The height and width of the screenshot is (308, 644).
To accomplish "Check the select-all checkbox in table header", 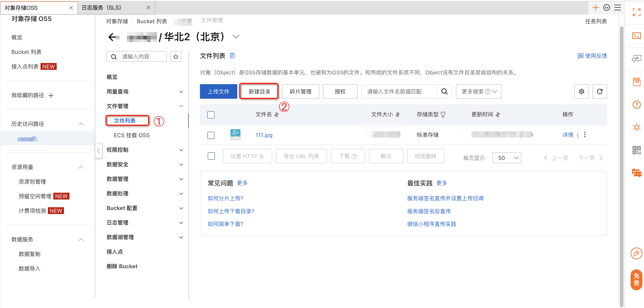I will tap(211, 115).
